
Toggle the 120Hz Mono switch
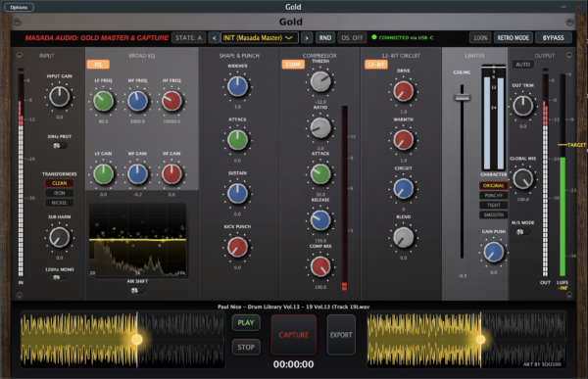click(60, 277)
